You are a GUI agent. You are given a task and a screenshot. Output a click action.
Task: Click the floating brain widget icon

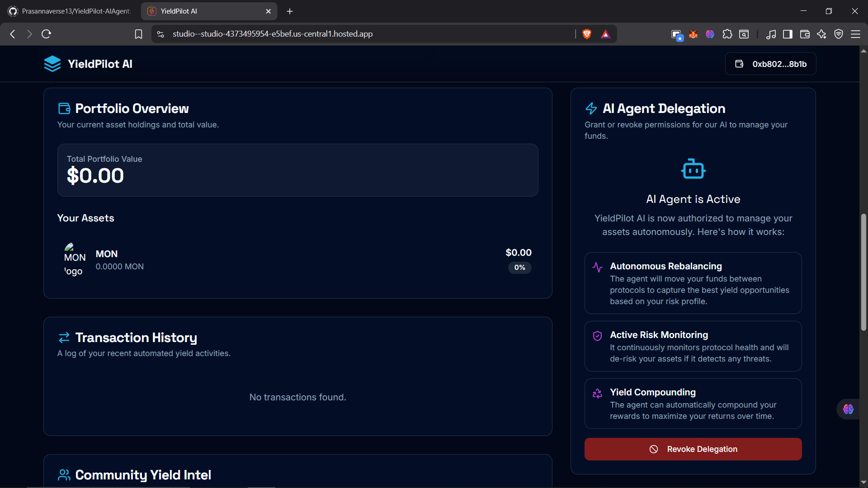[x=848, y=409]
